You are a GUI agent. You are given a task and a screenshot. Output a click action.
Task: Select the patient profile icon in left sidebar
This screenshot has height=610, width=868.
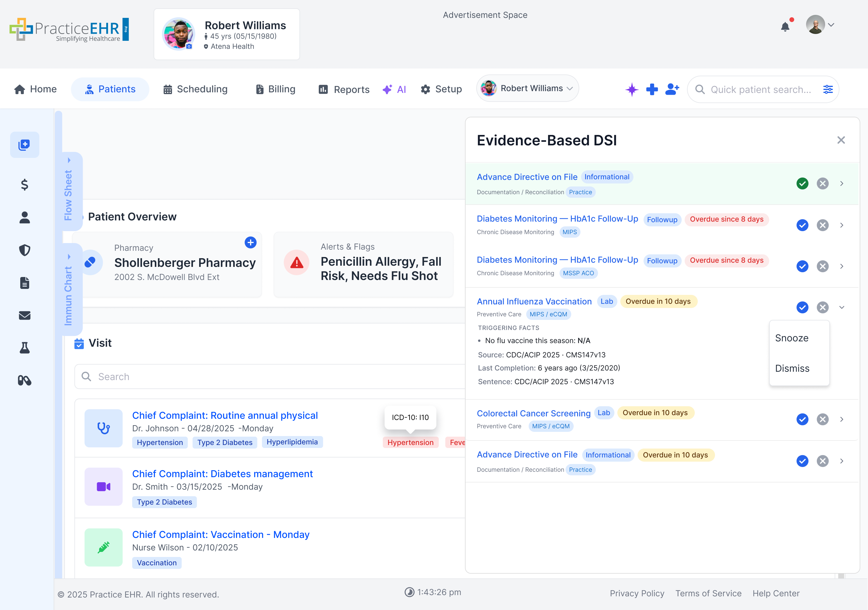(24, 217)
